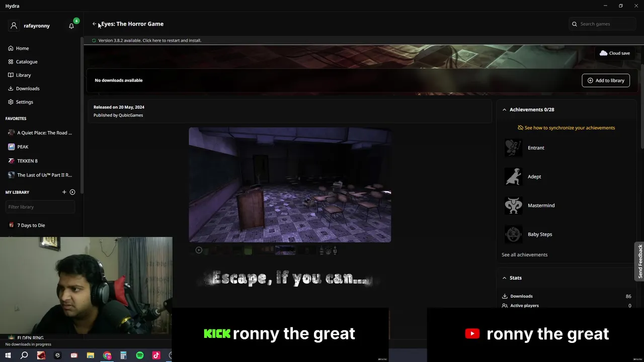
Task: Open File Explorer from the taskbar
Action: point(91,355)
